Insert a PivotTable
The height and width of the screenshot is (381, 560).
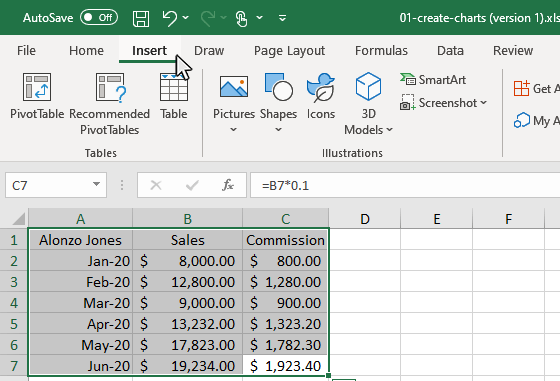tap(37, 96)
